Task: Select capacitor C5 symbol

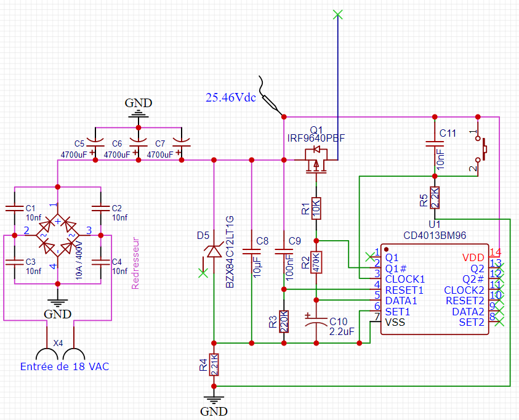Action: pyautogui.click(x=95, y=143)
